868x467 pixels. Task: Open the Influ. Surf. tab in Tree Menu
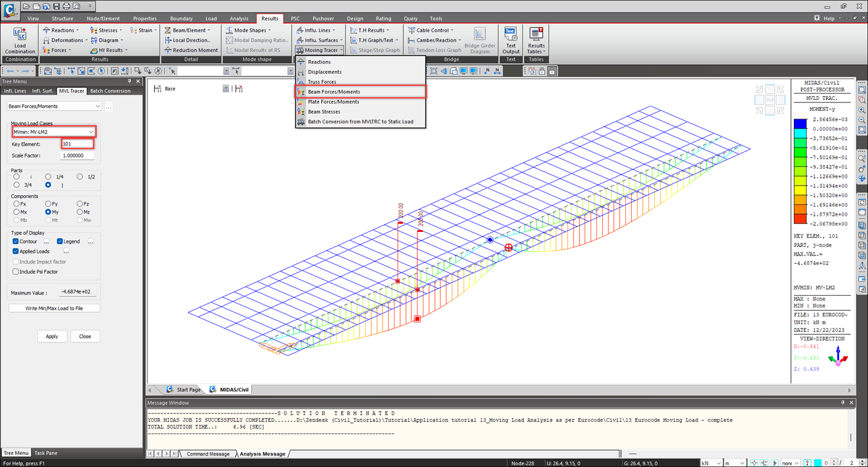42,91
